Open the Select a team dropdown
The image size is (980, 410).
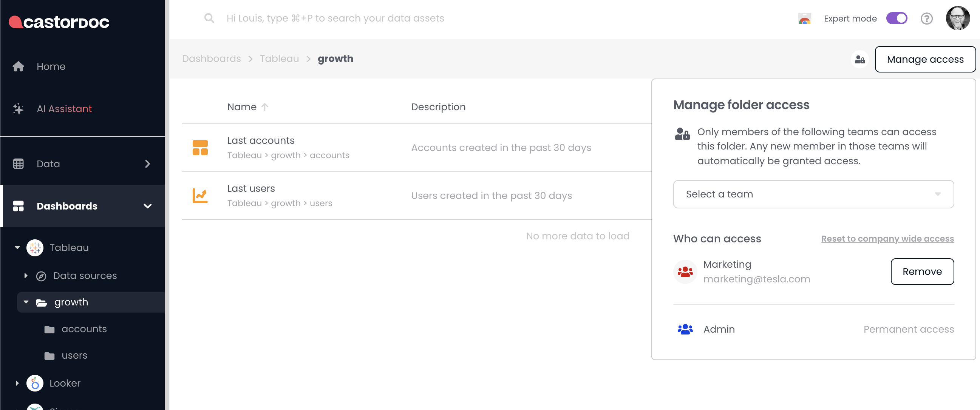click(813, 194)
